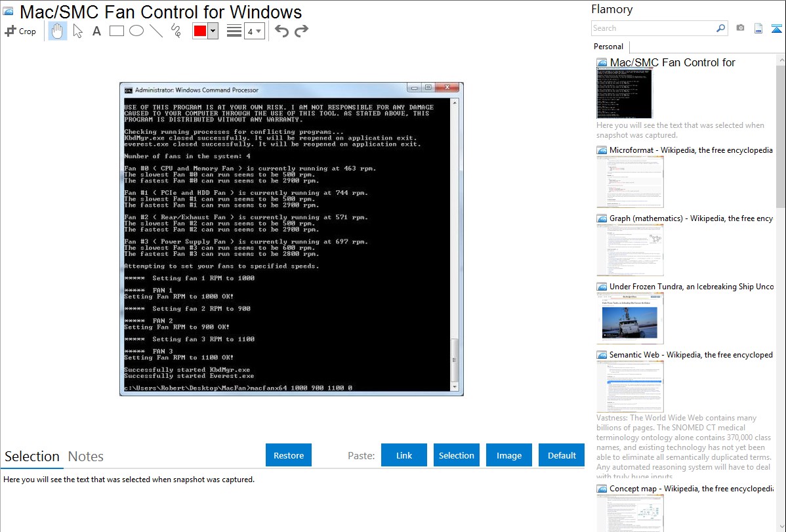Focus the Flamory search field
786x532 pixels.
tap(653, 28)
